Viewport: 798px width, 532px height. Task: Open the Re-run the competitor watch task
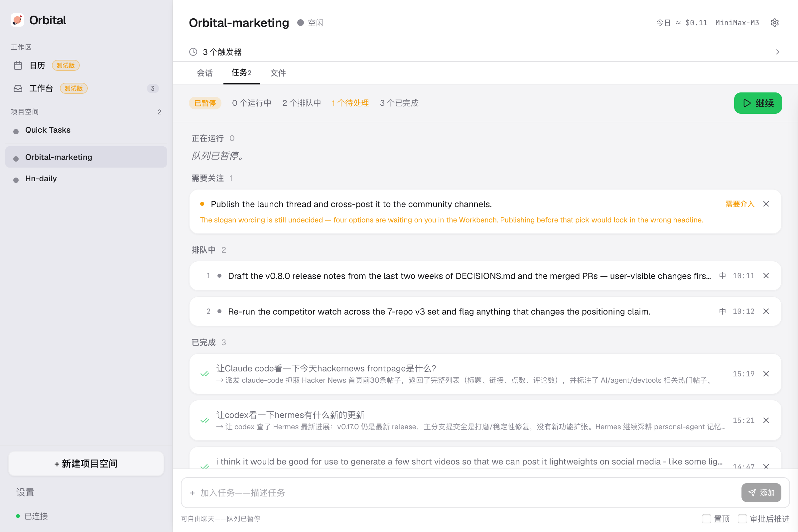click(485, 312)
